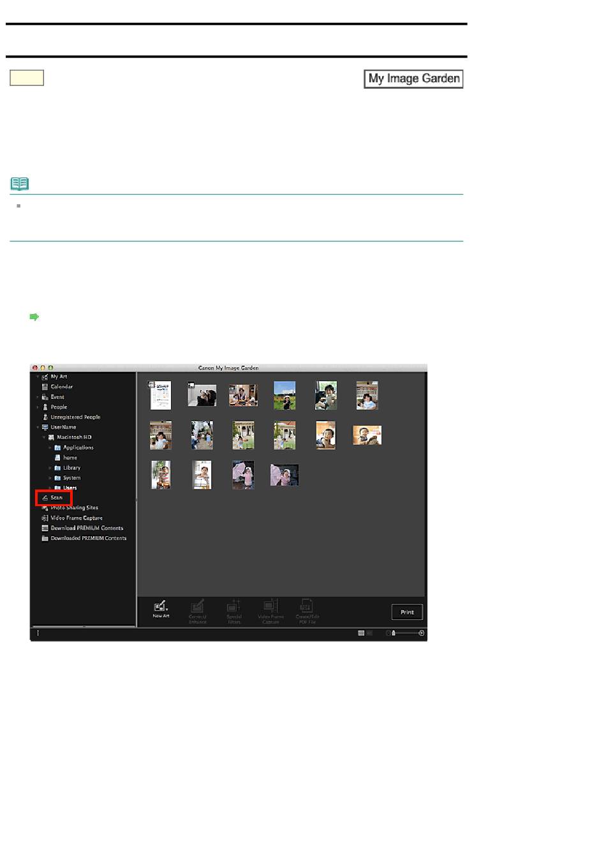
Task: Open Video Frame Capture in sidebar
Action: (x=71, y=518)
